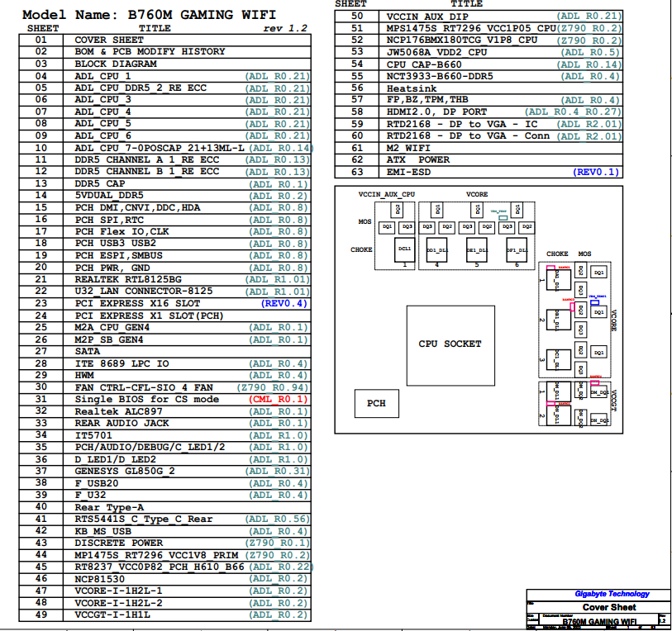
Task: Select the "VCORE-I-1H2L-1" sheet title
Action: (x=119, y=591)
